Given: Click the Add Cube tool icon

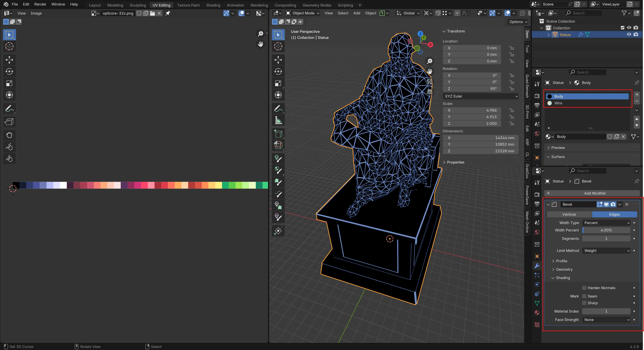Looking at the screenshot, I should 278,134.
